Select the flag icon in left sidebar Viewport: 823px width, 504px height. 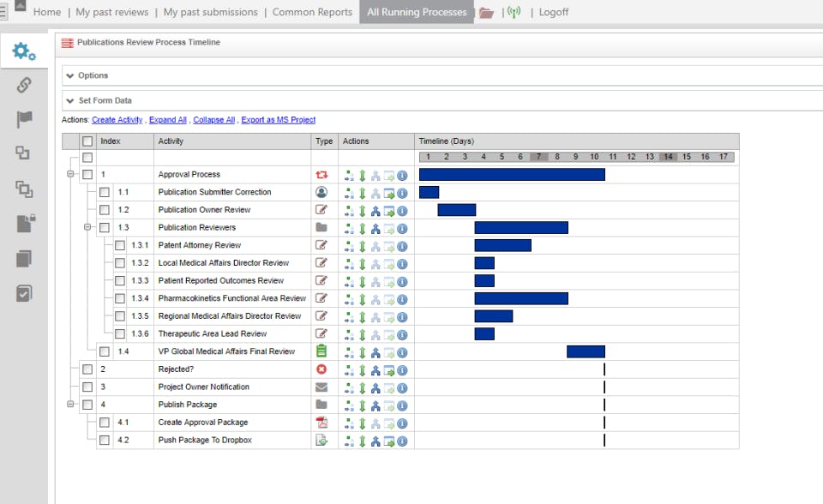tap(24, 119)
